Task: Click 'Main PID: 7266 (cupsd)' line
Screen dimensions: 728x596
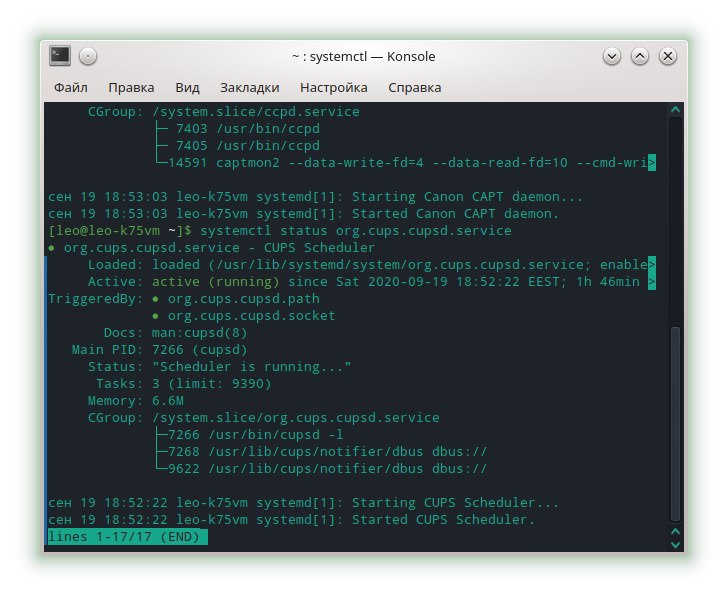Action: (x=159, y=350)
